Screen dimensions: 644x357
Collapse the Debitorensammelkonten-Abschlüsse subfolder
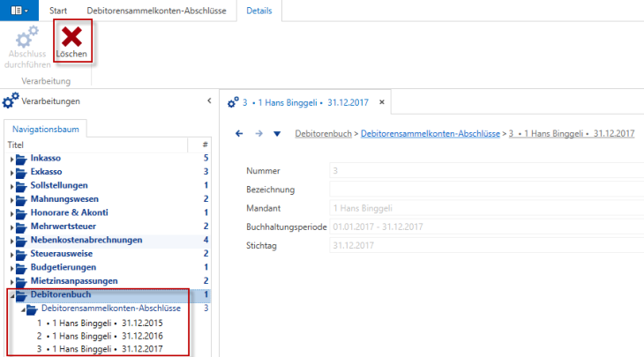pos(23,309)
